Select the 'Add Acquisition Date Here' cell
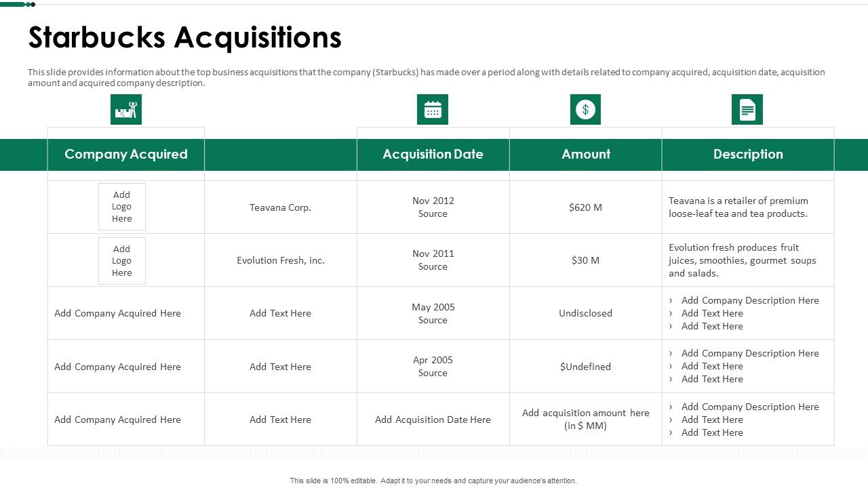 pos(433,420)
